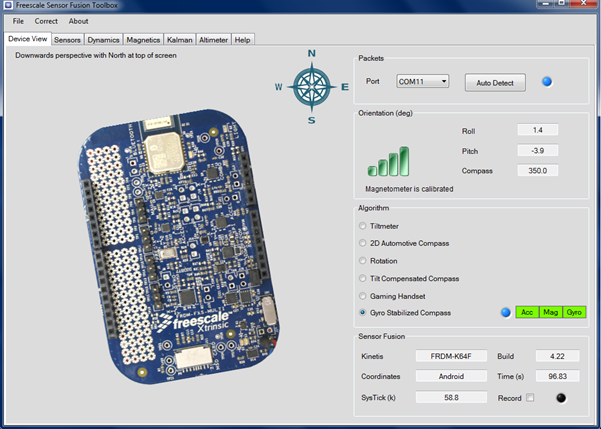
Task: Click the 'Magnetometer is calibrated' text
Action: click(409, 189)
